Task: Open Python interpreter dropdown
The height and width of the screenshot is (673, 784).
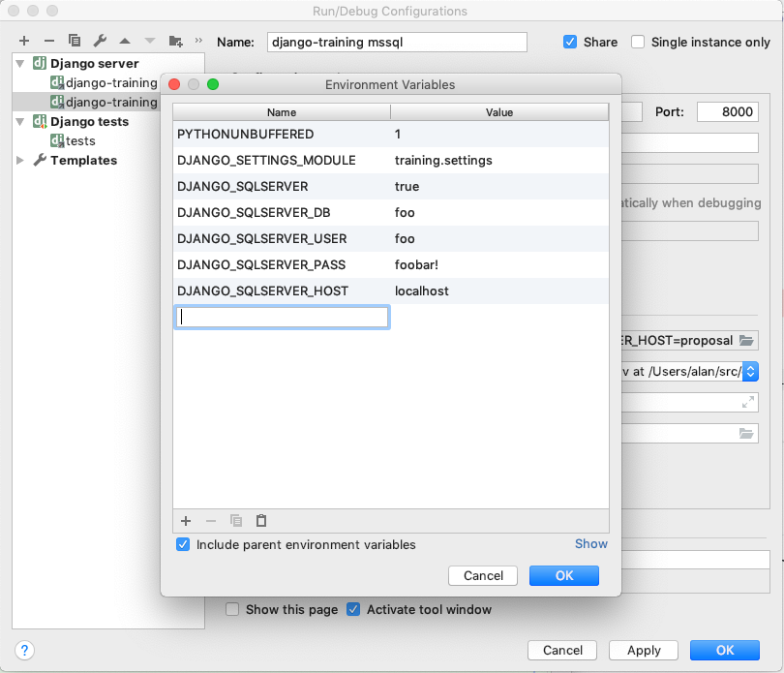Action: 750,371
